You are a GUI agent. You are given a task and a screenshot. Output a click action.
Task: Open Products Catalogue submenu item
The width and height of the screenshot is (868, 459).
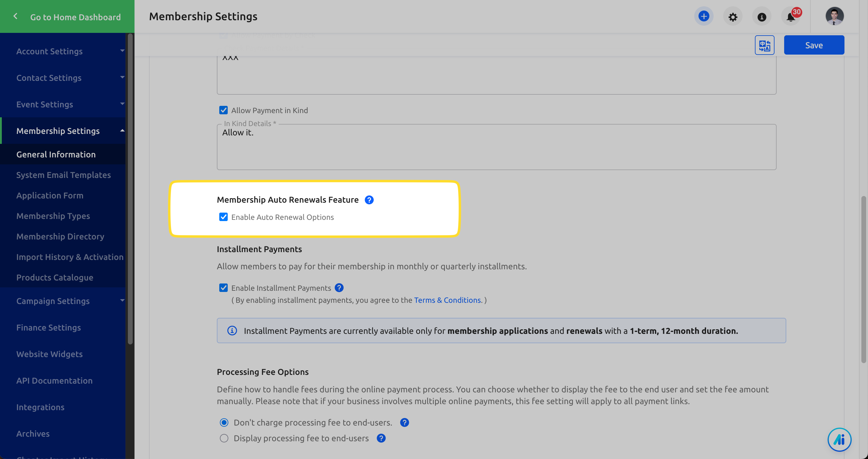[x=63, y=278]
